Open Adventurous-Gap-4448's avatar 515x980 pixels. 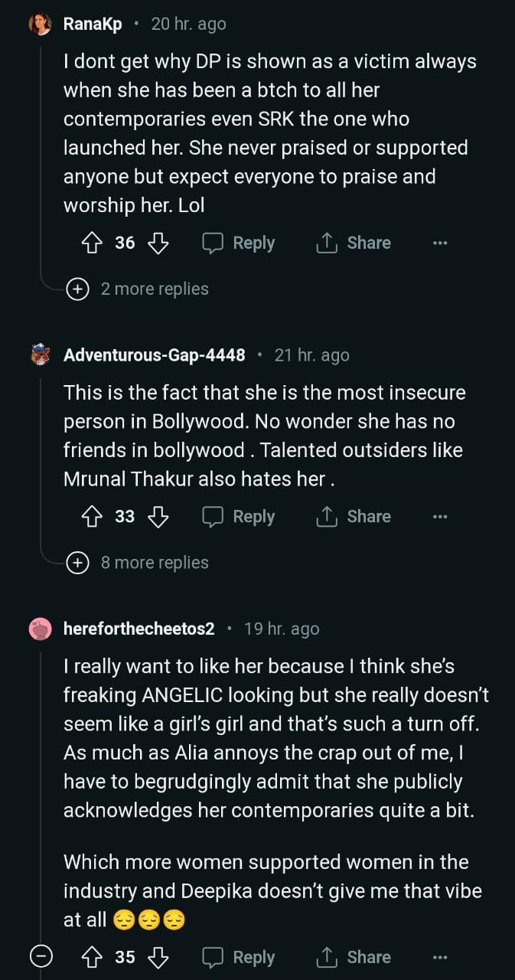pos(41,355)
